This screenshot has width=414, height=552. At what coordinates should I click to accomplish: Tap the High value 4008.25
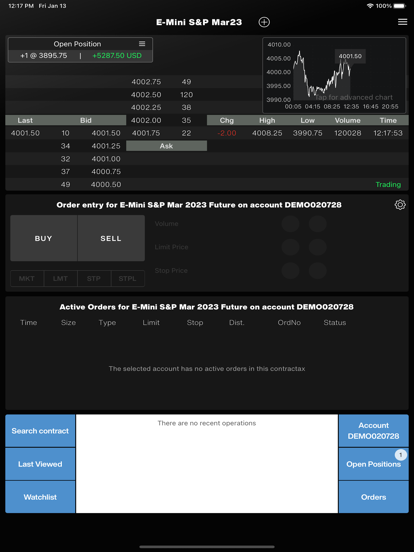pyautogui.click(x=267, y=133)
